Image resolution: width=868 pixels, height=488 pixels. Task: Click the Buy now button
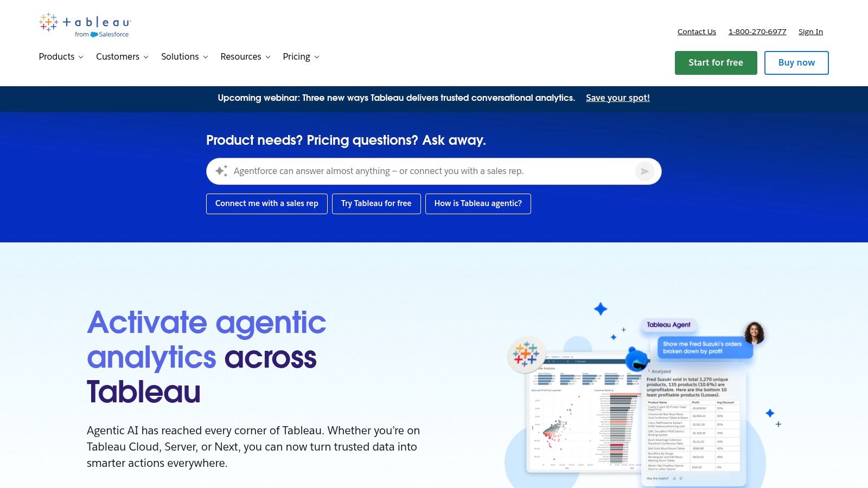796,63
